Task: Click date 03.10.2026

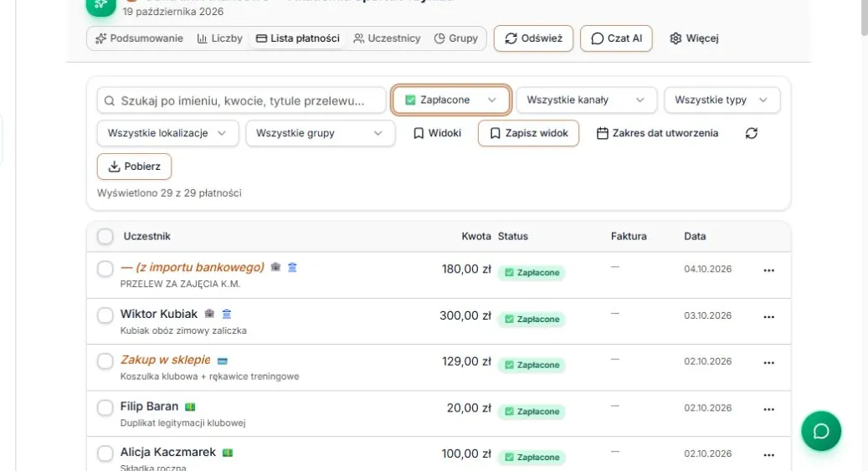Action: coord(707,315)
